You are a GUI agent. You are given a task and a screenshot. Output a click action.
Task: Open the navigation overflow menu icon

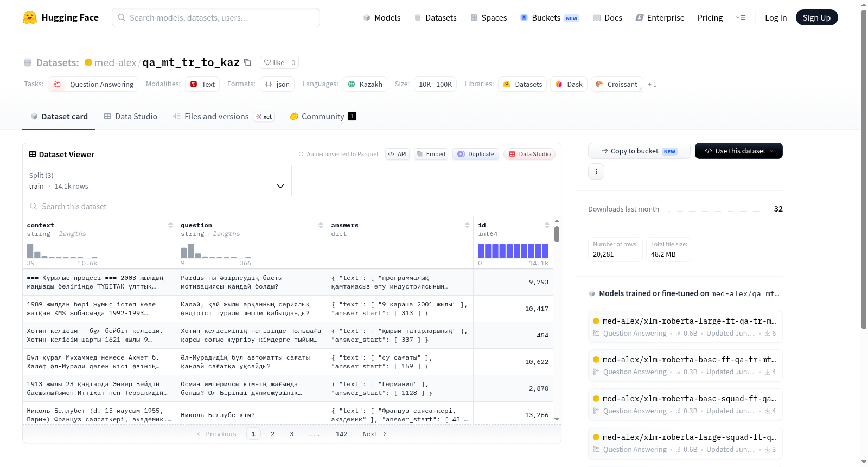coord(741,17)
